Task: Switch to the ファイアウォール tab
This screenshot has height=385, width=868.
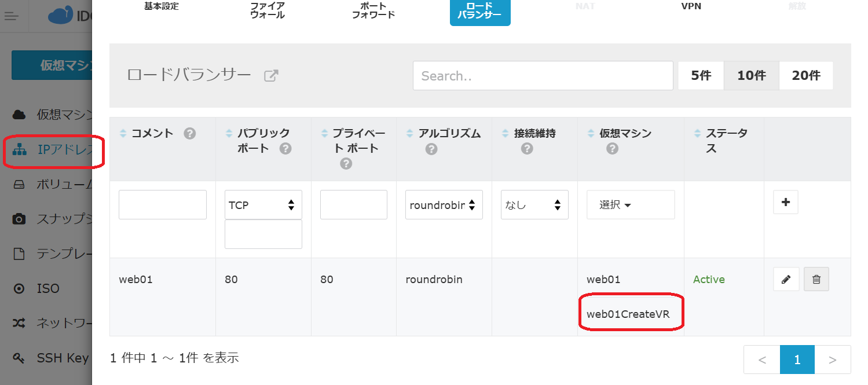Action: 268,10
